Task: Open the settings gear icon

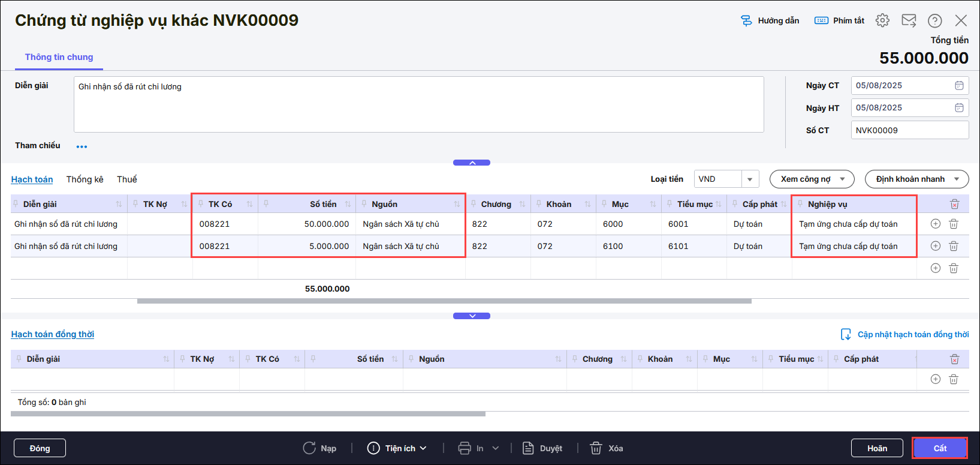Action: coord(882,20)
